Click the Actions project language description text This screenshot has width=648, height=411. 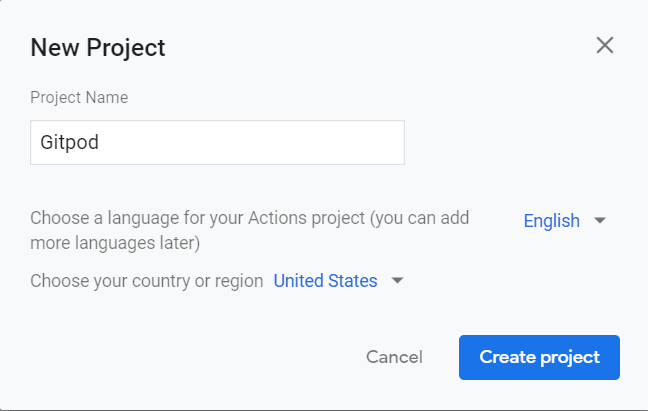(x=250, y=217)
